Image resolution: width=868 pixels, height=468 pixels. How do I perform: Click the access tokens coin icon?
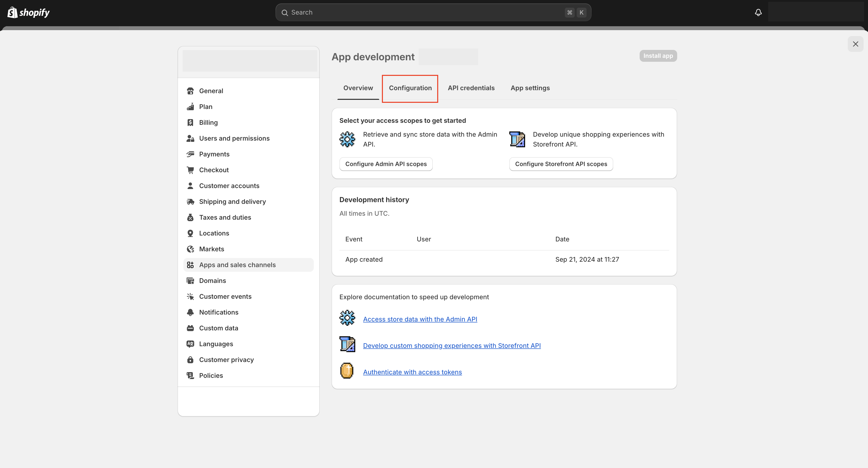coord(347,371)
